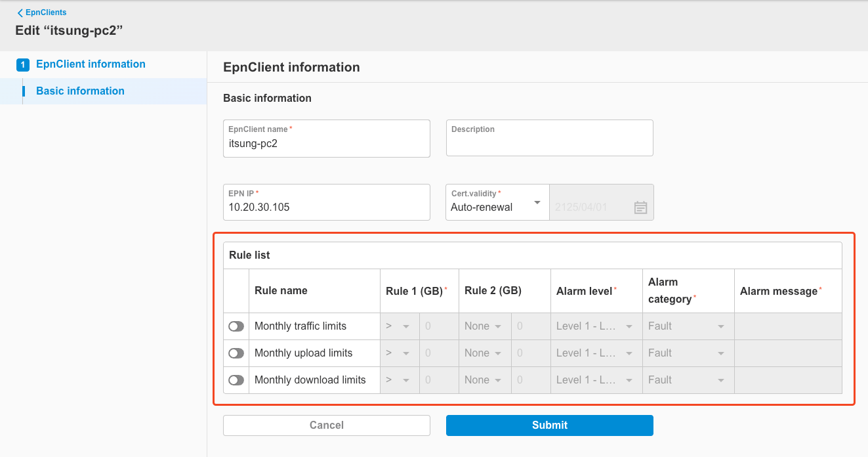Select Basic information in the sidebar

point(79,91)
